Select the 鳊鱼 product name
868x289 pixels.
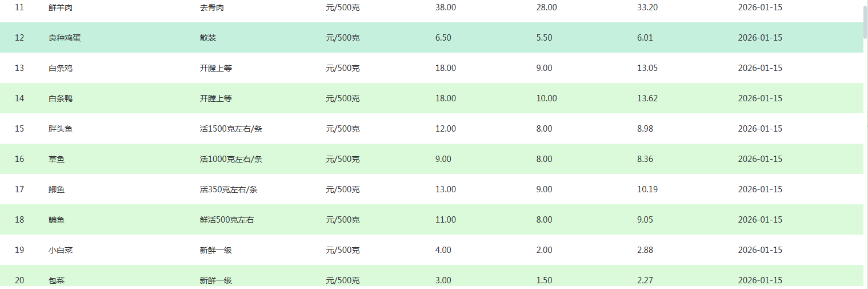[x=57, y=220]
